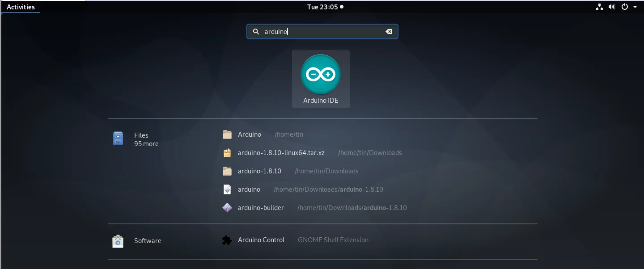The width and height of the screenshot is (644, 269).
Task: Open the Tue 23:05 clock menu
Action: tap(325, 7)
